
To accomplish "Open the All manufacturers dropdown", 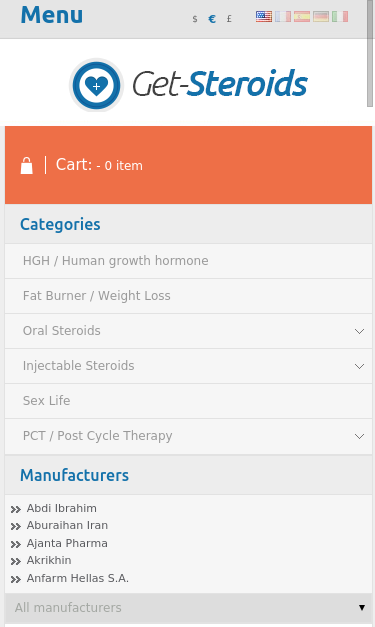I will (x=188, y=608).
